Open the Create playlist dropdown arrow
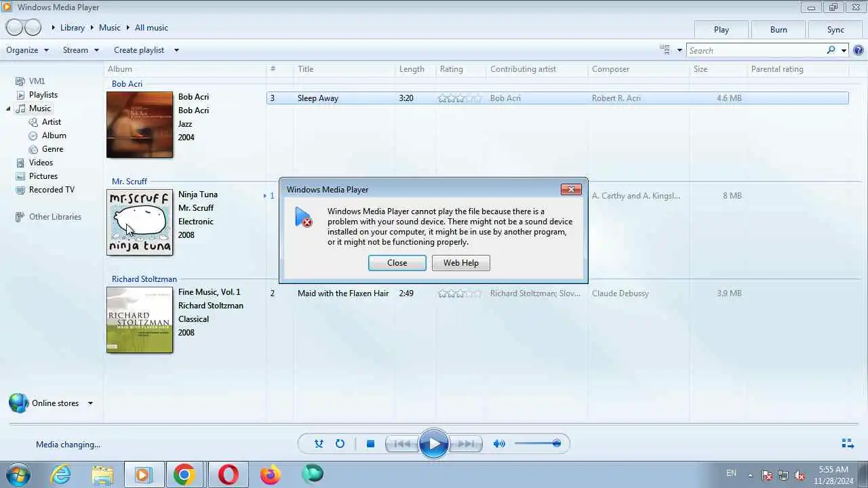This screenshot has height=488, width=868. [x=176, y=50]
